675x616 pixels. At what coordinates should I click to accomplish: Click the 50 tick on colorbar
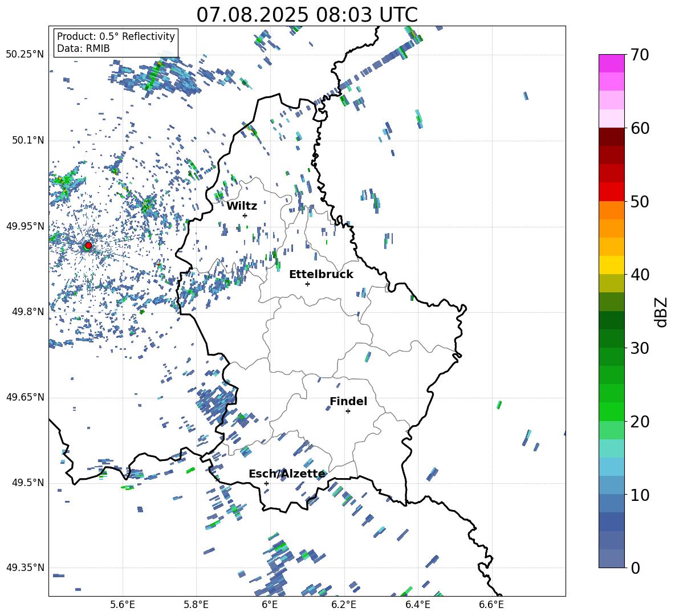point(640,202)
